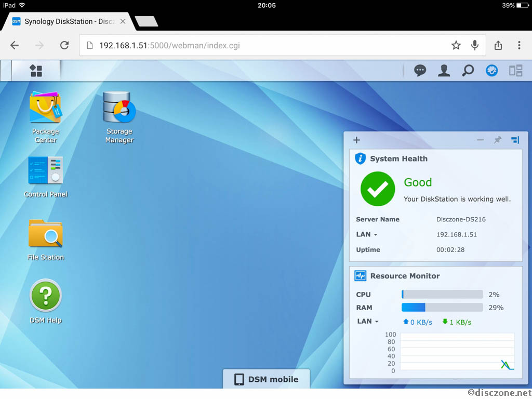
Task: Minimize the widget panel
Action: point(480,140)
